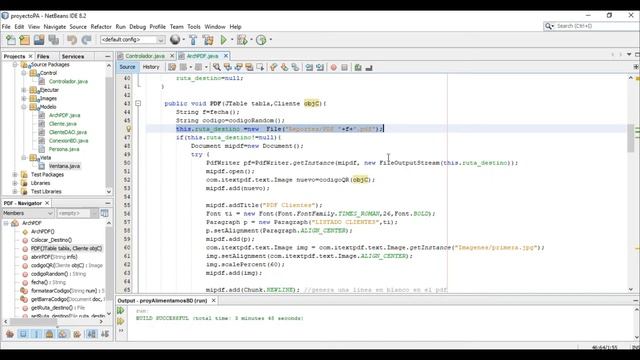Expand the Ejecutar package node
The image size is (640, 360).
click(x=24, y=90)
